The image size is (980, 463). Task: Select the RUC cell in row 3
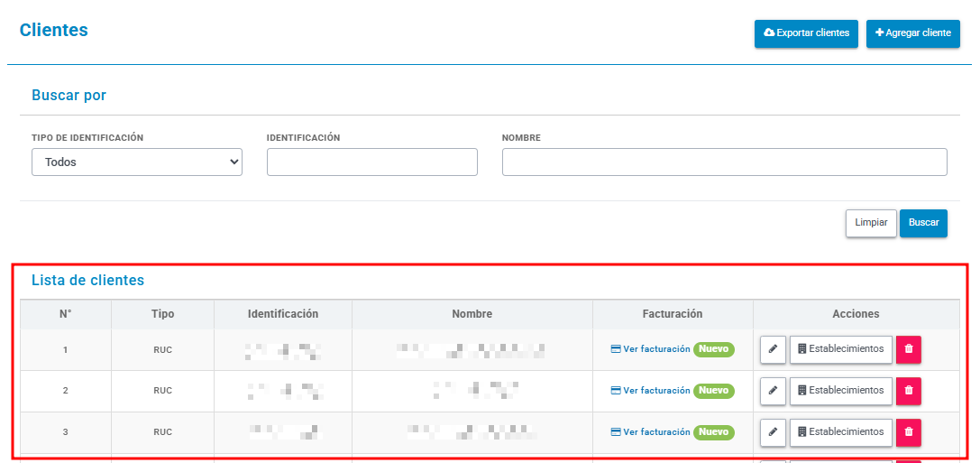point(162,432)
